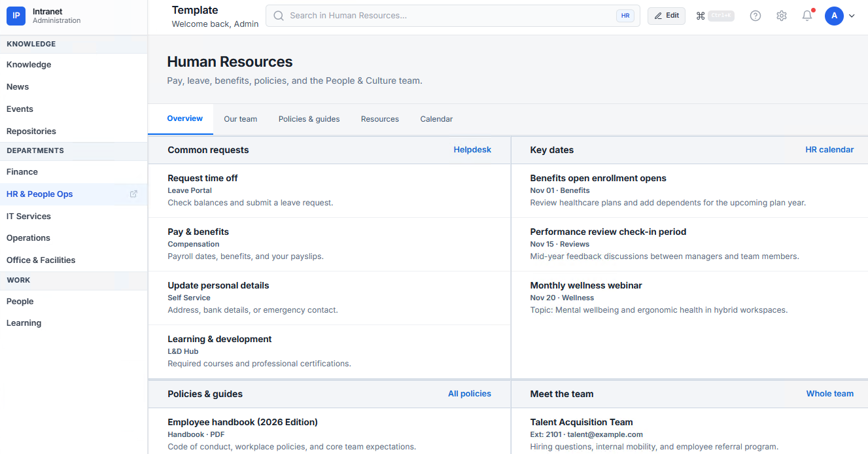Click the HR scope badge in search
Viewport: 868px width, 454px height.
[x=625, y=16]
